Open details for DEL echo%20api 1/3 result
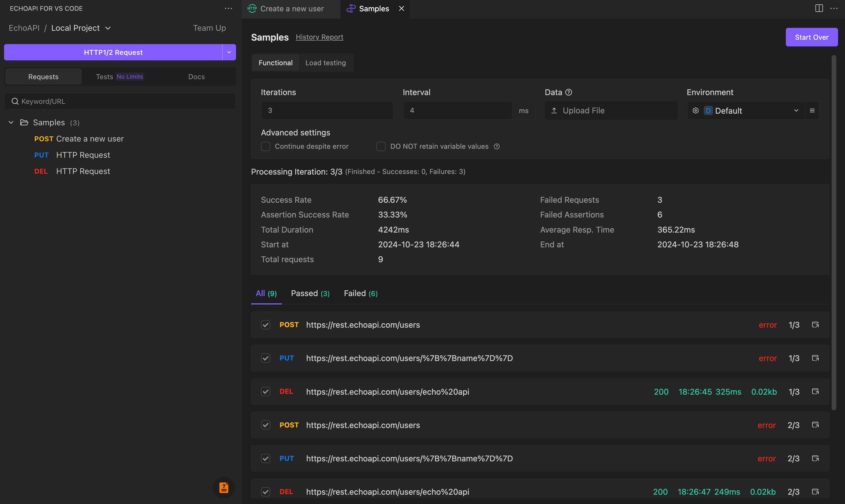Screen dimensions: 845x504 (815, 391)
